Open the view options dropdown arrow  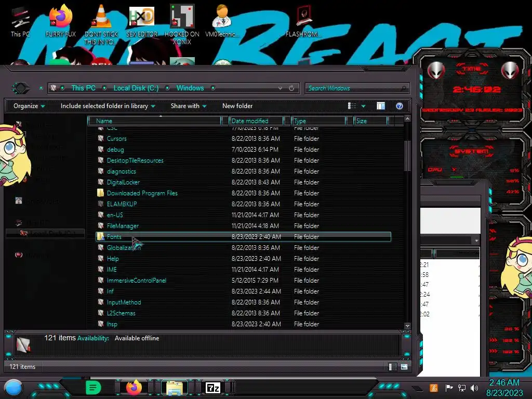pos(363,106)
